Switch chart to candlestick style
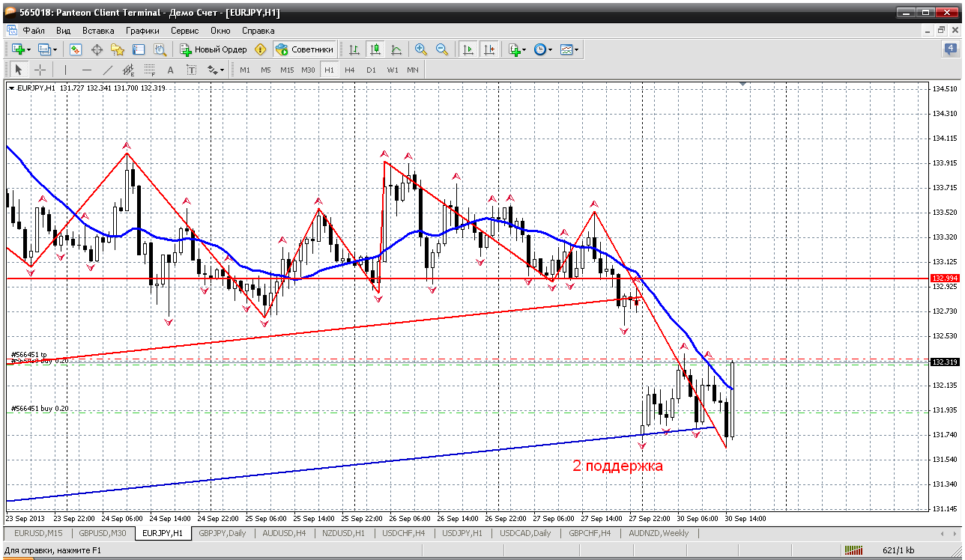 [375, 49]
